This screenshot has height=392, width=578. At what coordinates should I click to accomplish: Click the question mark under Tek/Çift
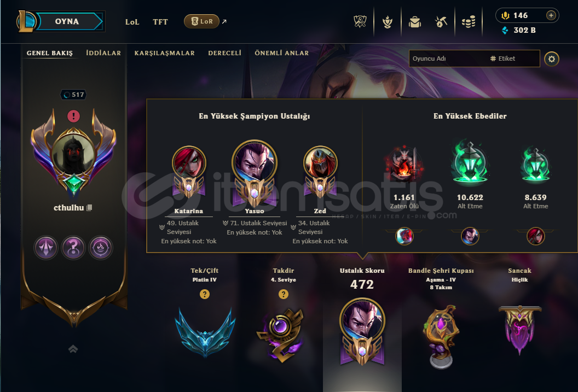point(205,294)
